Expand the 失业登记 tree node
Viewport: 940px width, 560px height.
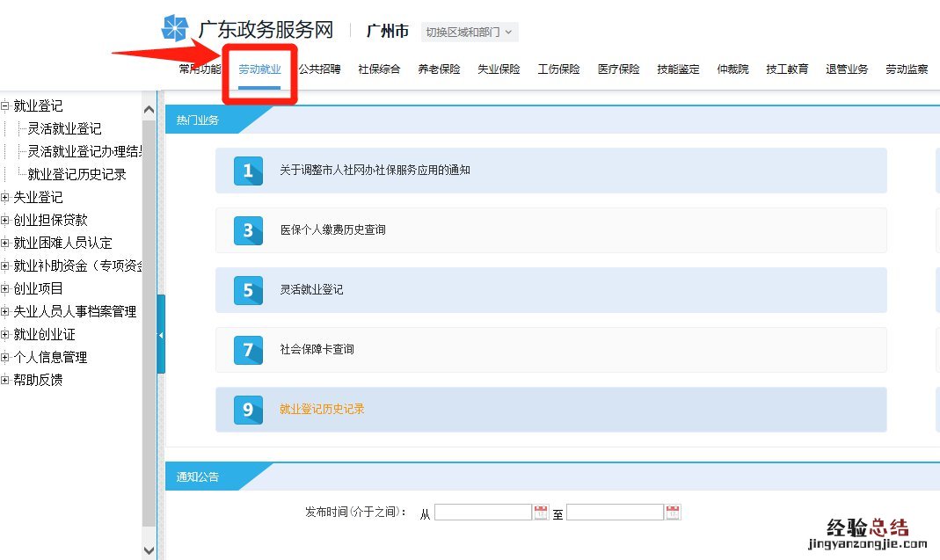click(4, 197)
